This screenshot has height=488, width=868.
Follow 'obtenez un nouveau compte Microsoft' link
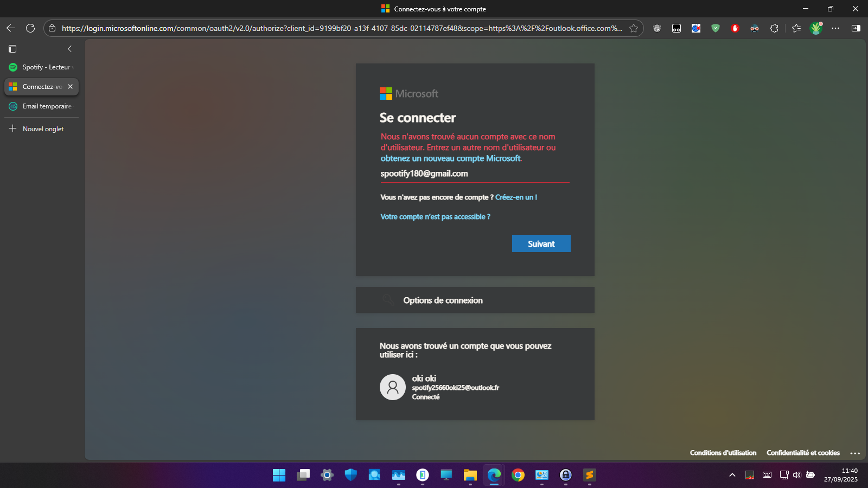[450, 158]
